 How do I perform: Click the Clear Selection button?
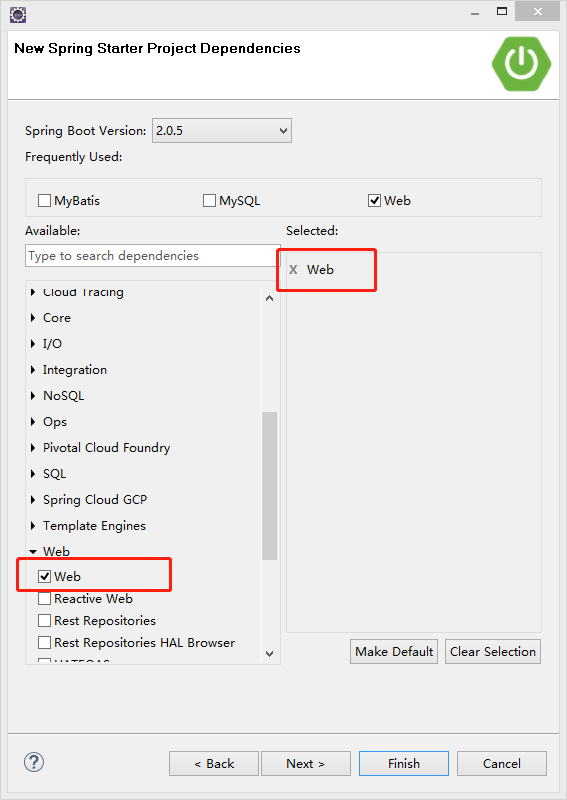tap(492, 652)
